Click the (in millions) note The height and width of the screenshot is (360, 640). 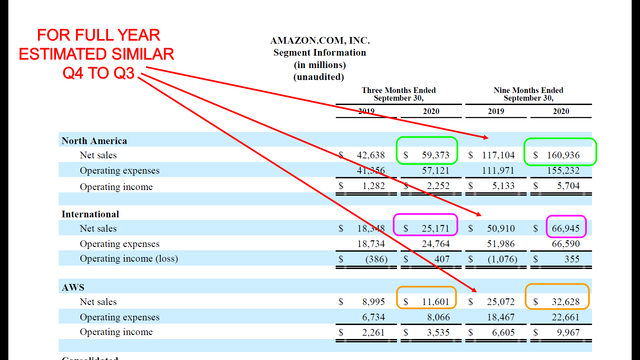(320, 65)
